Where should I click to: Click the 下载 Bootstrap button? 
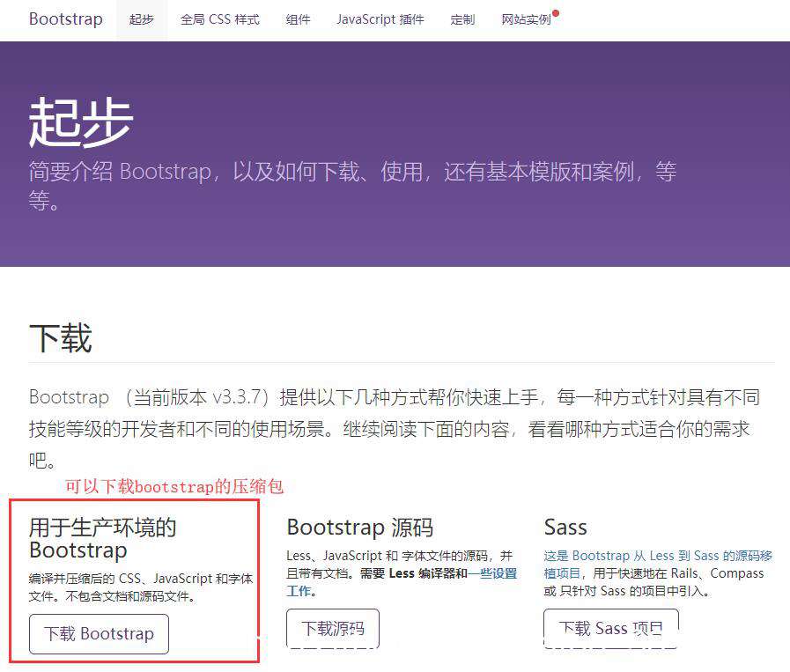99,634
